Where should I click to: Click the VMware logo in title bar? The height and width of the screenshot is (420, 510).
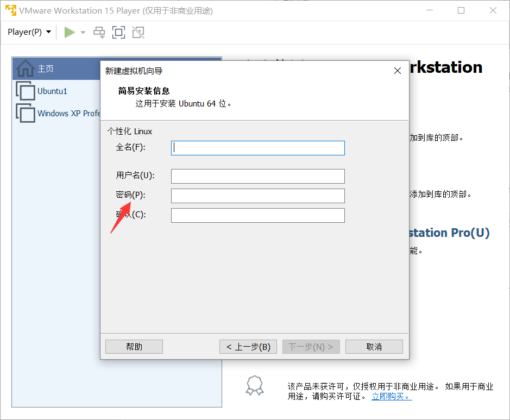click(11, 10)
